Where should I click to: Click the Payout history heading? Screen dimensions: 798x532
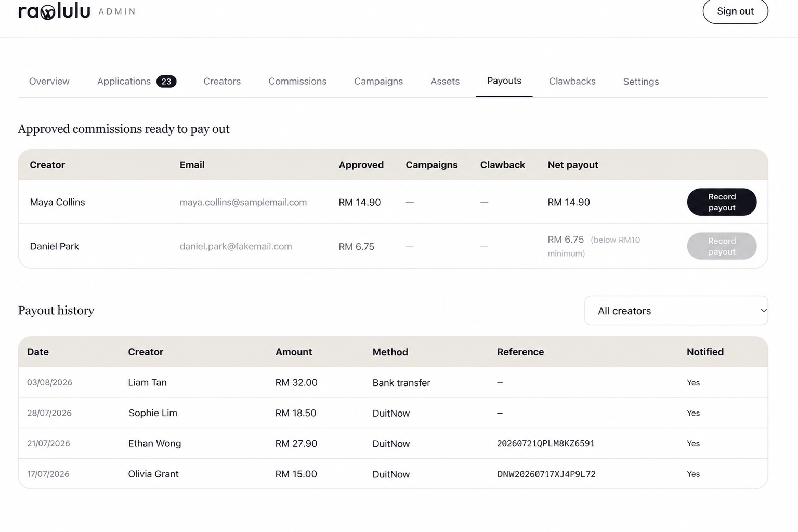pyautogui.click(x=56, y=310)
